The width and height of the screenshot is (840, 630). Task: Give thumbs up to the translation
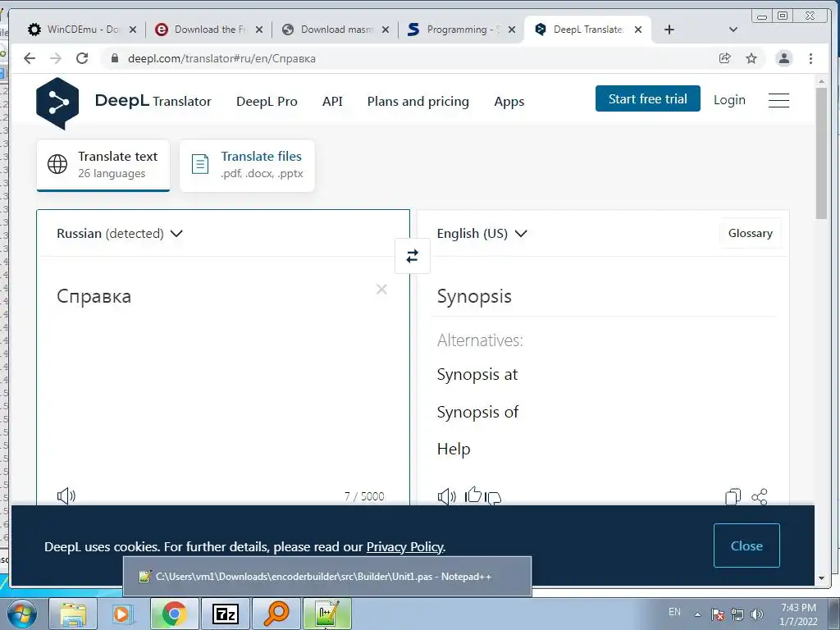point(473,495)
